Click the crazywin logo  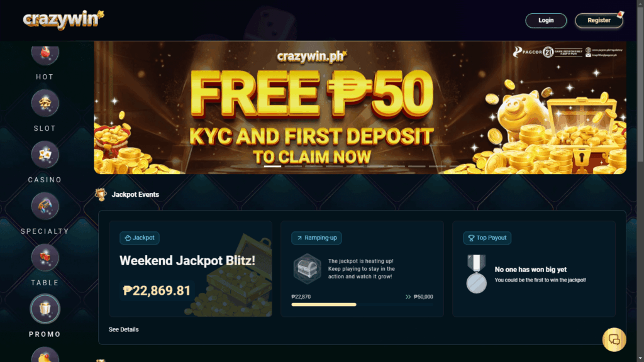coord(64,19)
